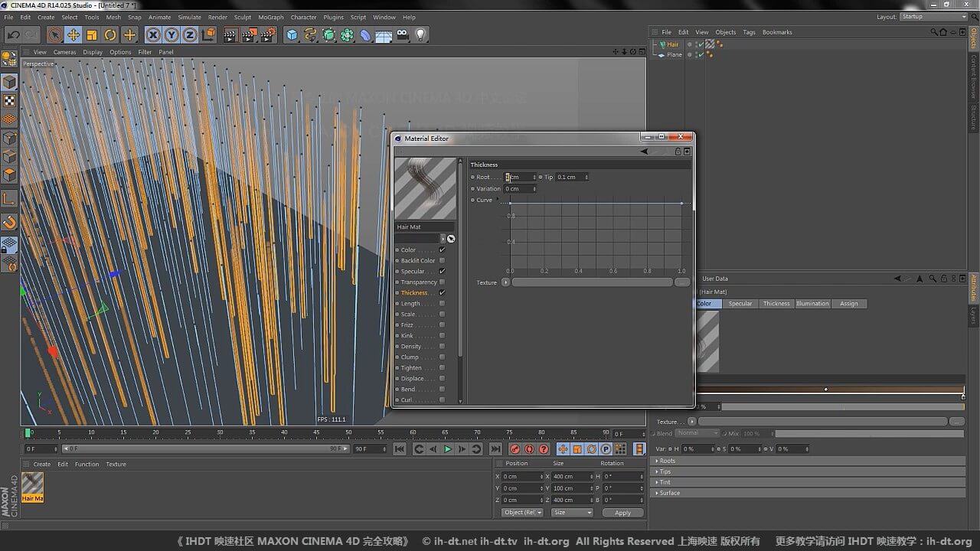Activate the Rotate tool in top toolbar
The width and height of the screenshot is (980, 551).
(x=110, y=35)
